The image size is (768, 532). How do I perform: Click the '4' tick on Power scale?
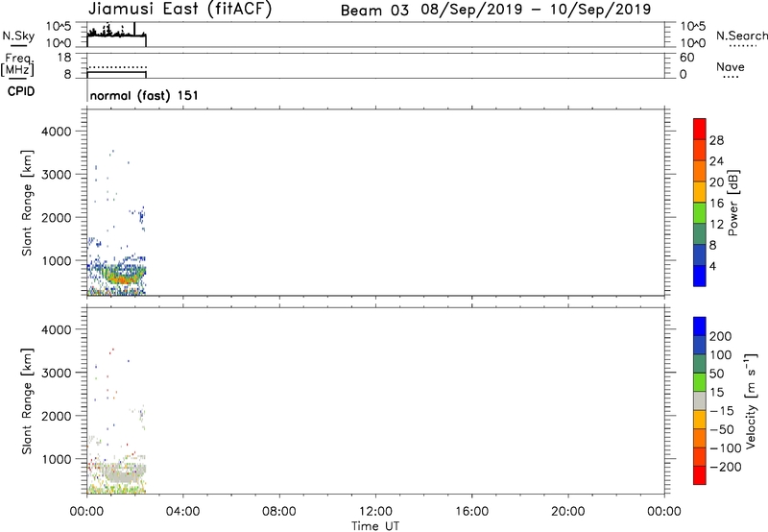click(712, 266)
